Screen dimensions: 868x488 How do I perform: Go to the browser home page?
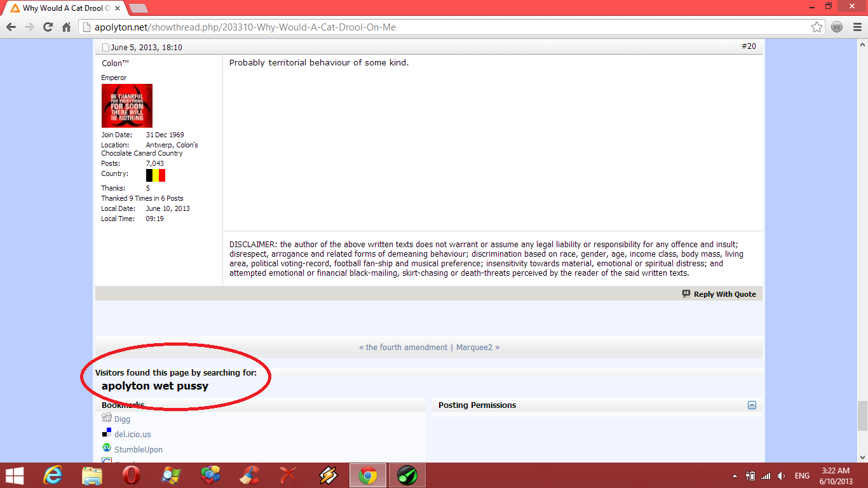tap(66, 27)
